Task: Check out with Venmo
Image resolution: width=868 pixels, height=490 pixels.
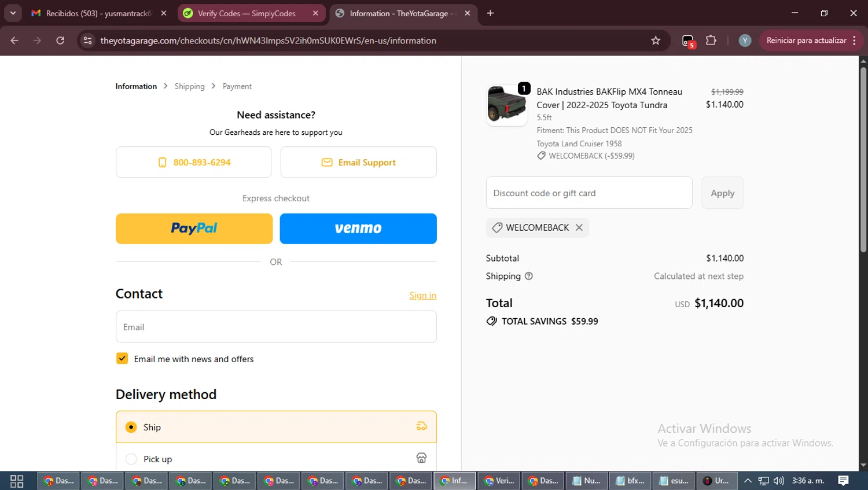Action: coord(358,229)
